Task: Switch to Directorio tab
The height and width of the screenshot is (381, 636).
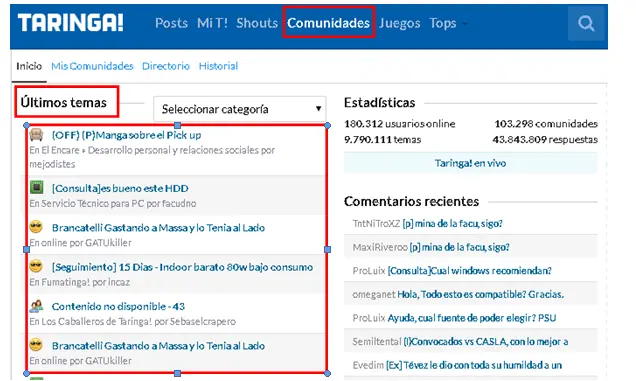Action: pyautogui.click(x=165, y=66)
